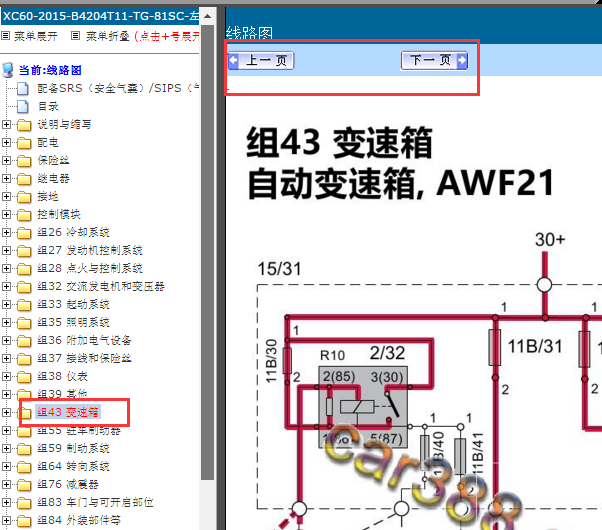Click the 菜单折叠 list icon

(x=76, y=36)
